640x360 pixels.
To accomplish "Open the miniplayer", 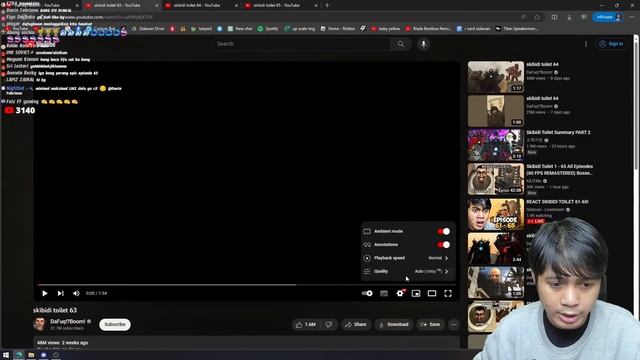I will (416, 293).
